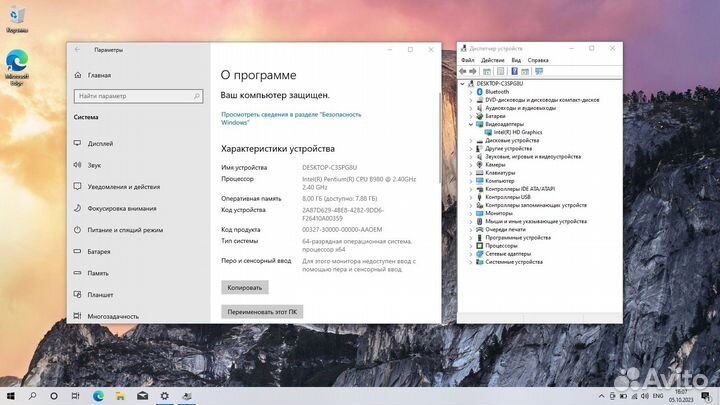Open Focus assist (Фокусировка внимания) settings

[x=122, y=208]
